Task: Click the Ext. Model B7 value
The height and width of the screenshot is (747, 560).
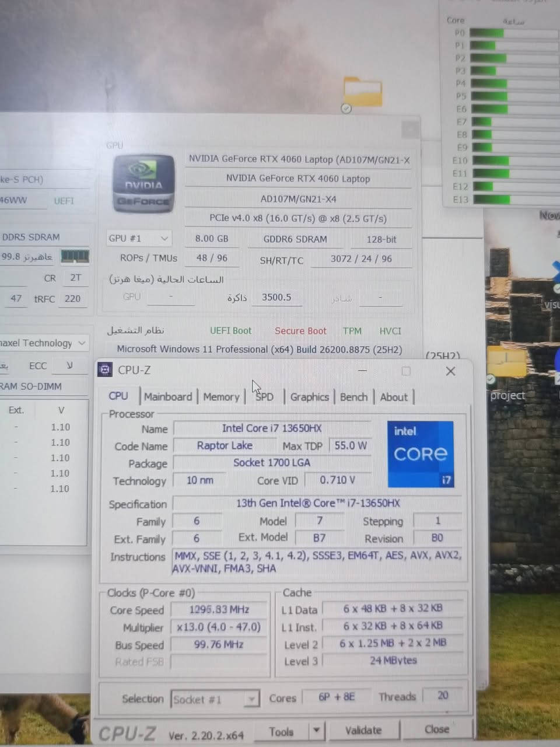Action: pos(320,537)
